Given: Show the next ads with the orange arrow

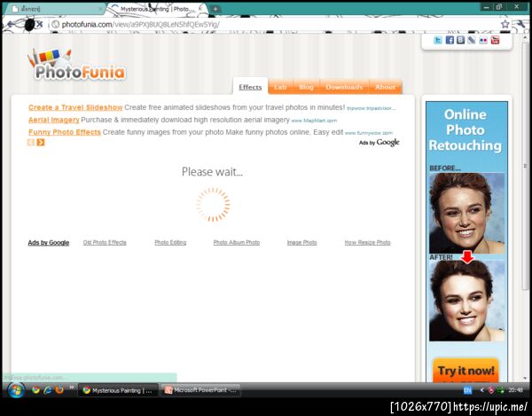Looking at the screenshot, I should click(x=41, y=143).
